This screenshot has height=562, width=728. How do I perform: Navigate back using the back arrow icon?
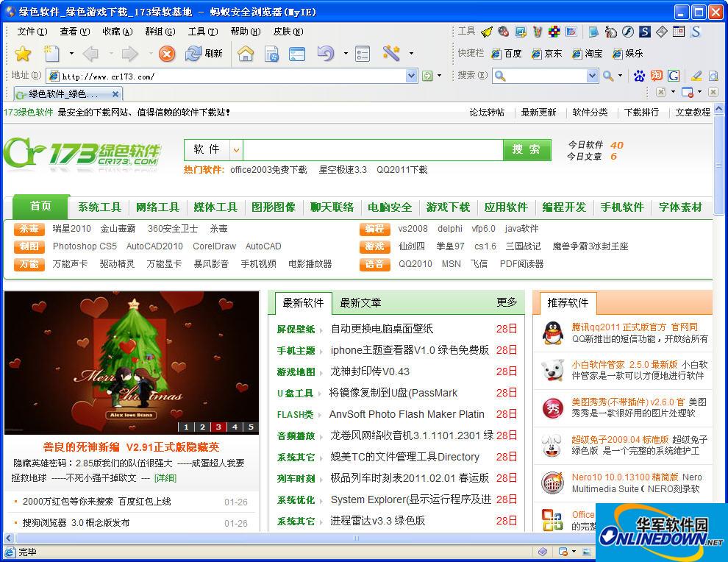pyautogui.click(x=90, y=54)
